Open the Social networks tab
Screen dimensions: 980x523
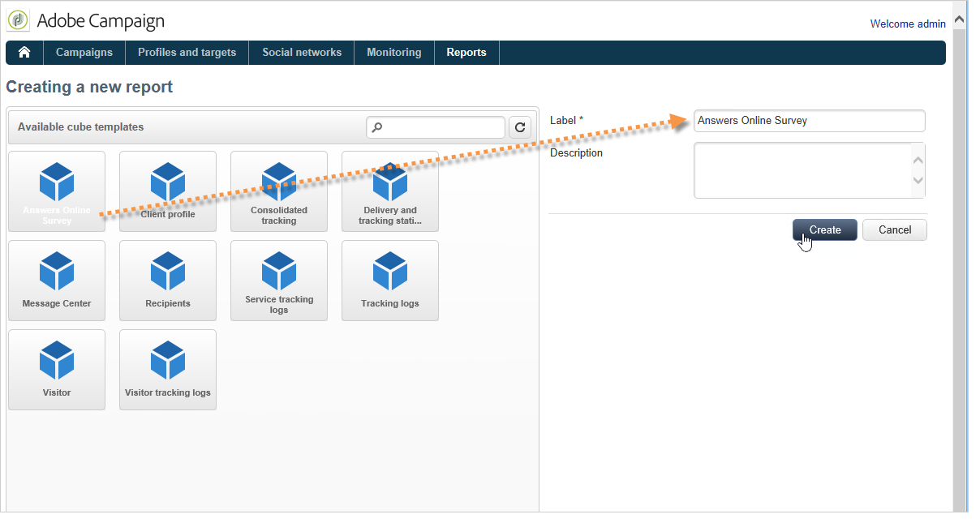(x=302, y=52)
